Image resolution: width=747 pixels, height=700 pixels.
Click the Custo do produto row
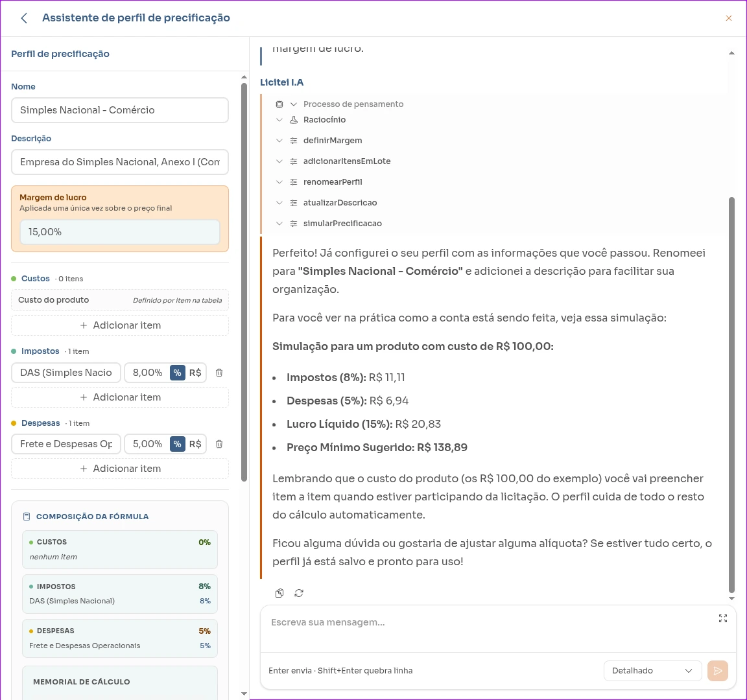tap(120, 300)
